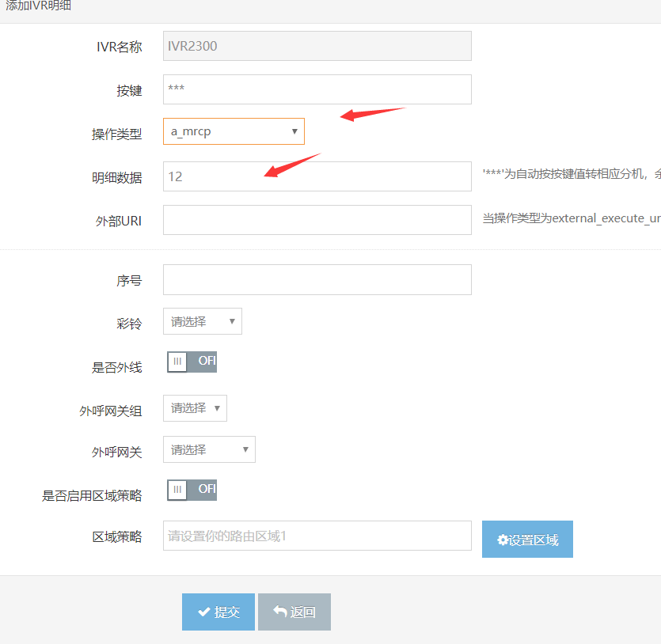Expand the 彩铃 dropdown
Screen dimensions: 661x644
202,321
